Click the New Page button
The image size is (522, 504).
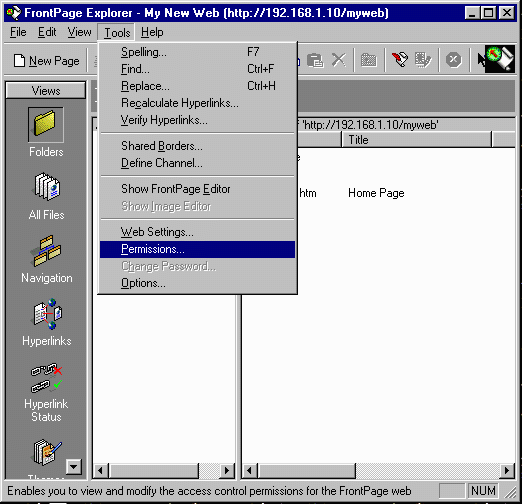pos(46,61)
